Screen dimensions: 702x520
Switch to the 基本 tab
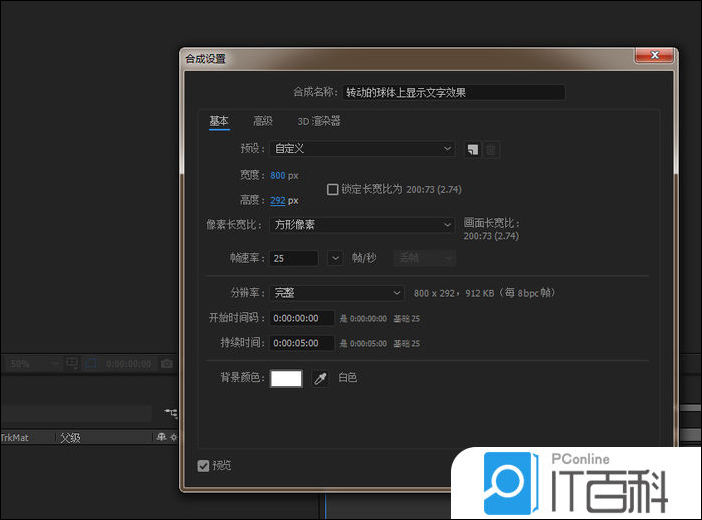pyautogui.click(x=219, y=121)
